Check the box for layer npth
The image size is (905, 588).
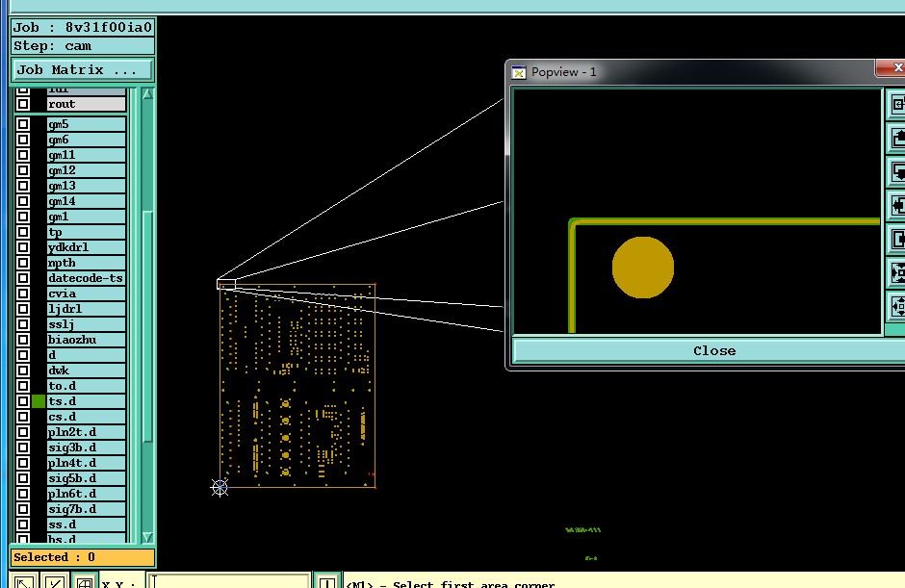tap(23, 263)
